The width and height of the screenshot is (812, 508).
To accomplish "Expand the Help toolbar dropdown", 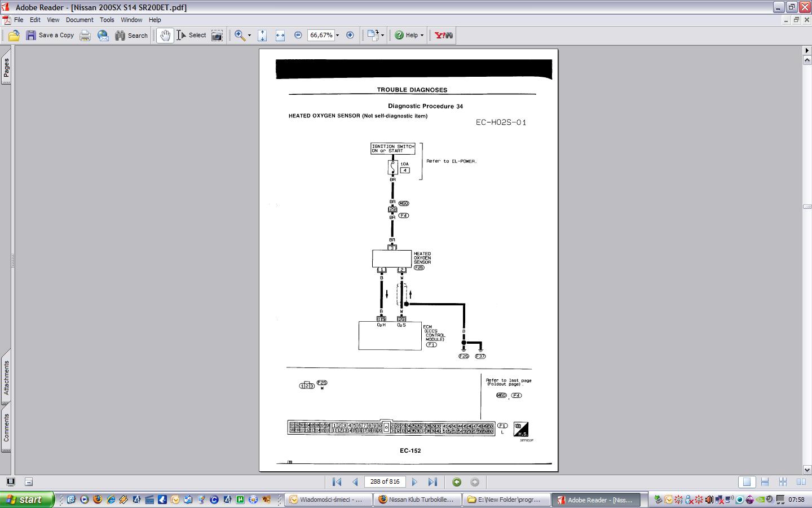I will pos(422,36).
